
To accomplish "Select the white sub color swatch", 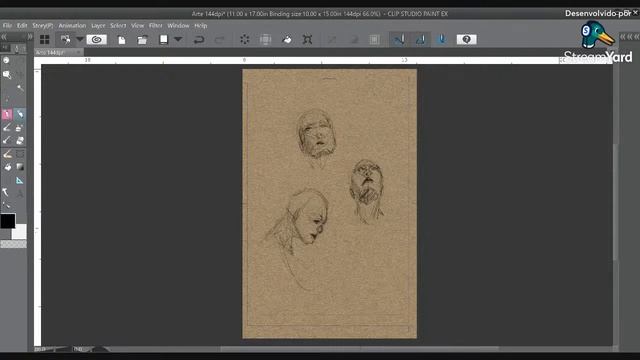I will [x=19, y=231].
